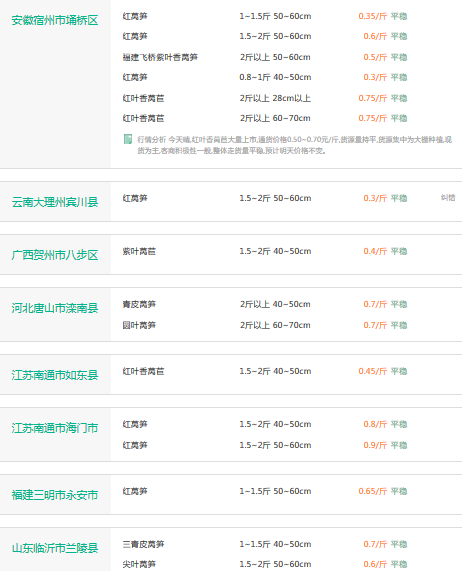Click the green market analysis document icon
The width and height of the screenshot is (462, 571).
coord(127,139)
